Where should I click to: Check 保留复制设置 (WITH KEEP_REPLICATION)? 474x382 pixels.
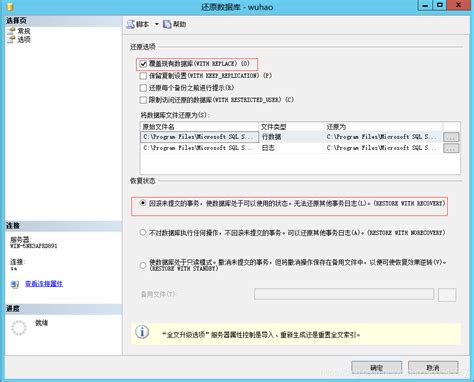click(143, 76)
